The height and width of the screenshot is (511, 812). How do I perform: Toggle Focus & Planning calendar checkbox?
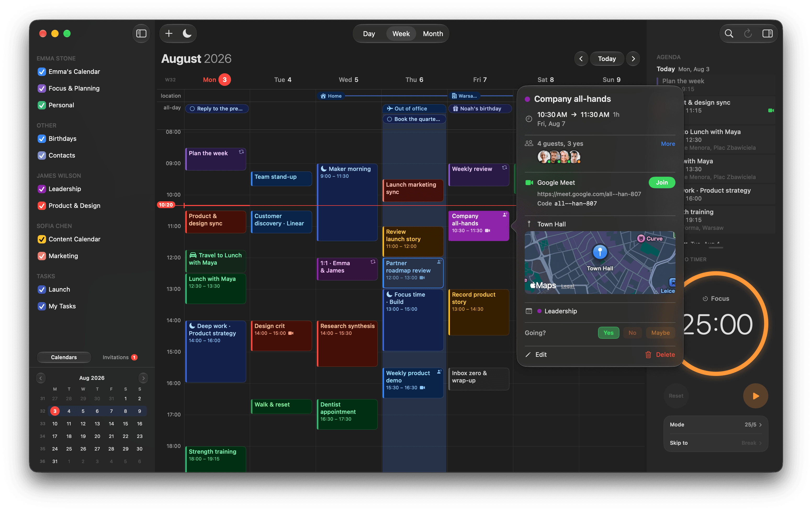(42, 88)
